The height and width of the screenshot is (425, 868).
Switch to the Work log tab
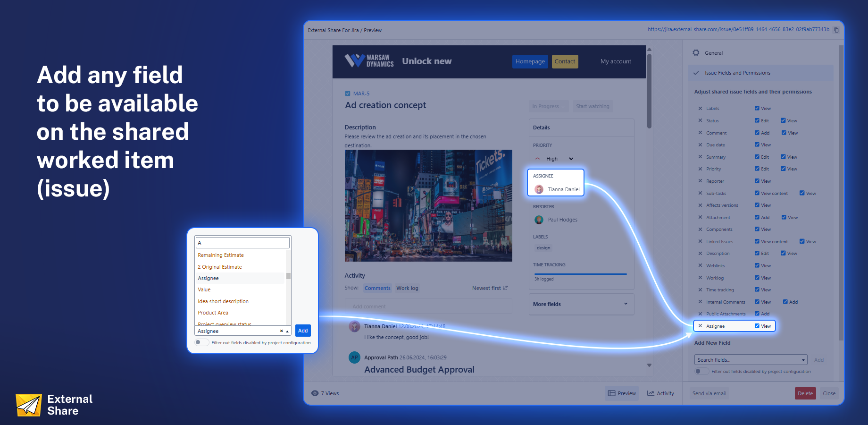coord(407,288)
